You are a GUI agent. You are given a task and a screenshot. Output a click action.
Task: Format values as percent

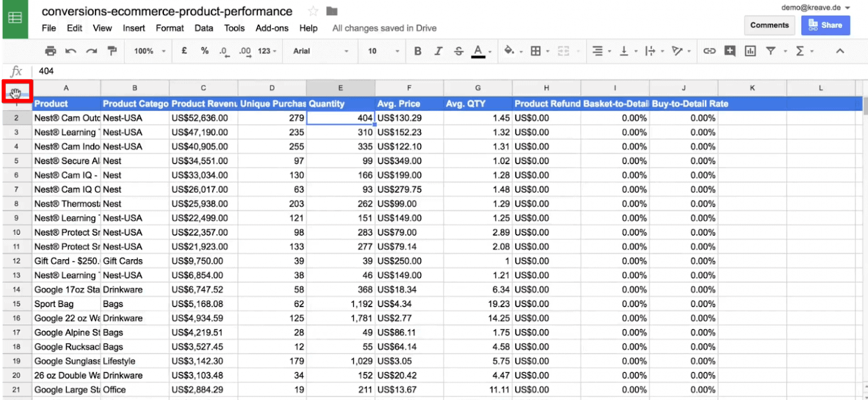pos(204,51)
